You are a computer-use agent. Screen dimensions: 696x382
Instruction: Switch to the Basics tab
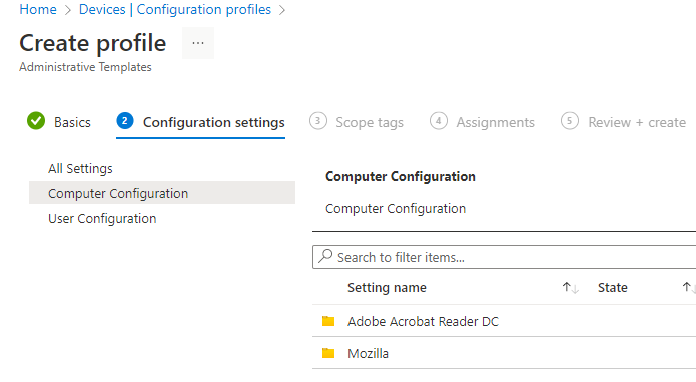tap(72, 122)
